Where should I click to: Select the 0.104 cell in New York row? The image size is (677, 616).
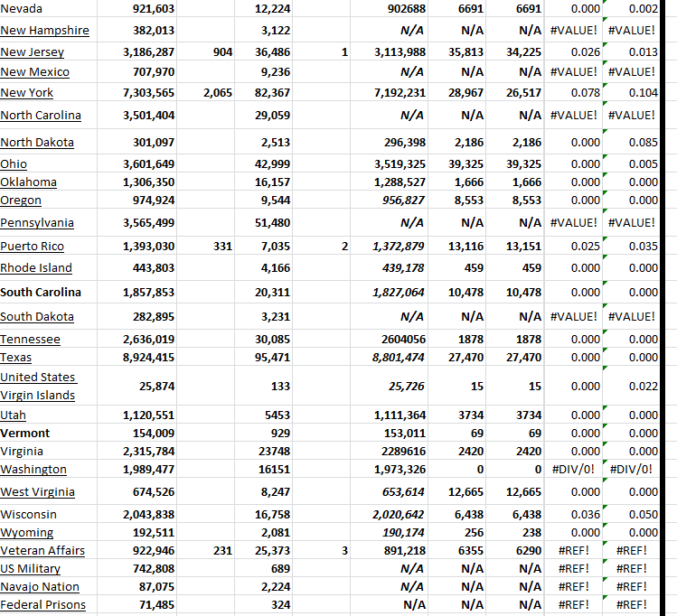[631, 93]
